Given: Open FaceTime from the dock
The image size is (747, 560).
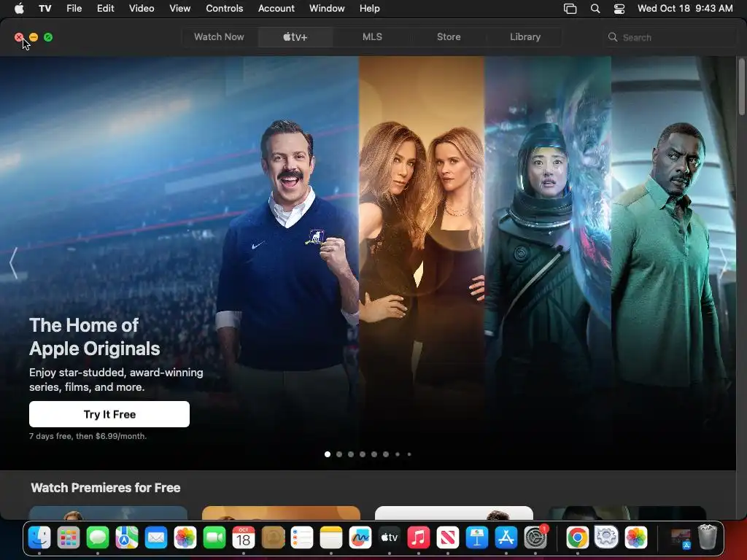Looking at the screenshot, I should (214, 537).
